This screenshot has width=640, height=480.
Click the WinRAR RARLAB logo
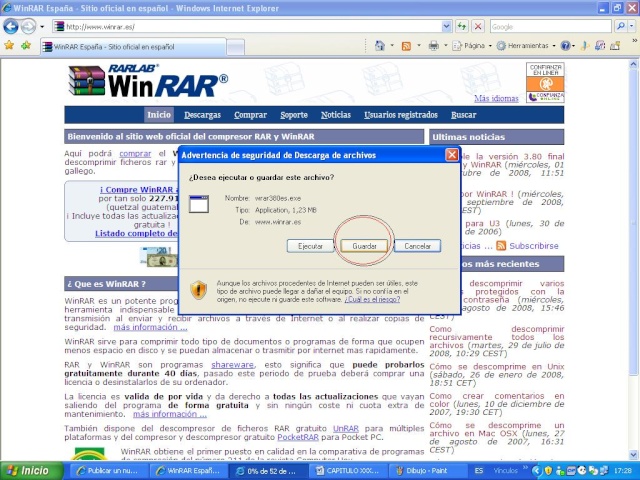click(x=148, y=81)
